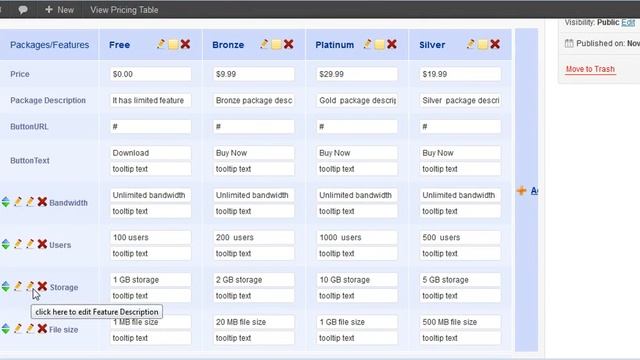Screen dimensions: 640x360
Task: Click the left pencil icon in Storage row
Action: (18, 287)
